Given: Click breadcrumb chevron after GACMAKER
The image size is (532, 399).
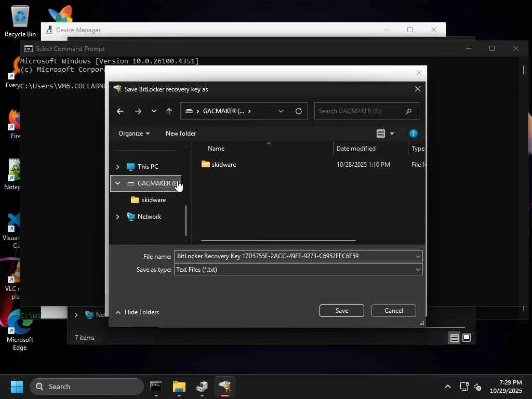Looking at the screenshot, I should coord(249,111).
